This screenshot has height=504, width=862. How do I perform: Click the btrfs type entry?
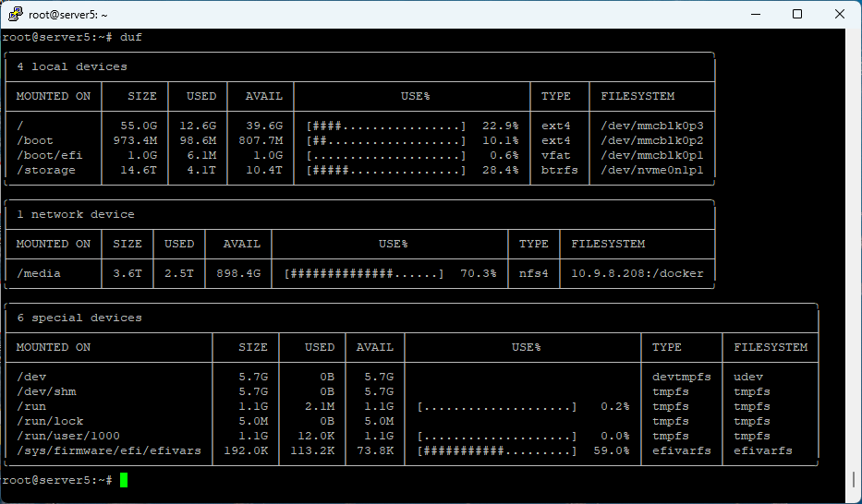pyautogui.click(x=556, y=170)
